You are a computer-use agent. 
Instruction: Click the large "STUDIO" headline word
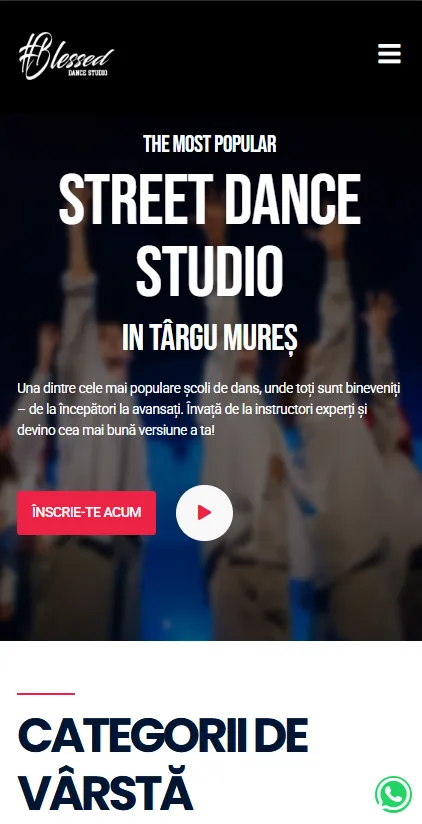pyautogui.click(x=210, y=272)
